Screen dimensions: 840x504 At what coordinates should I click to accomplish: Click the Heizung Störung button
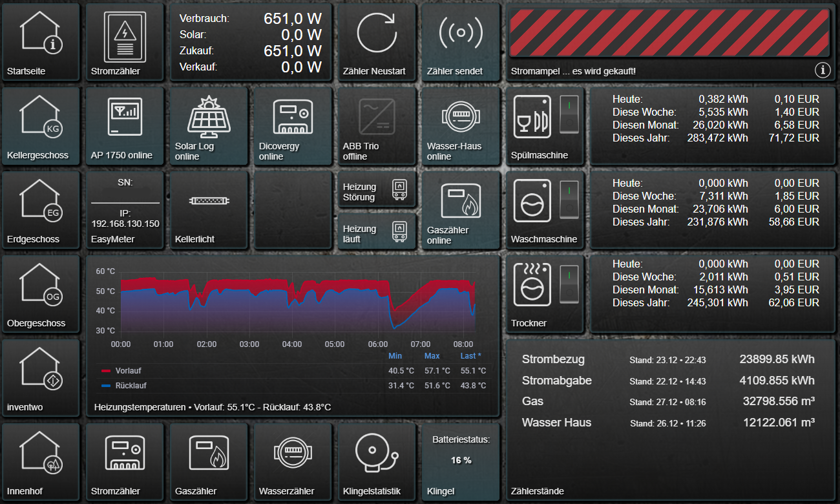tap(377, 189)
